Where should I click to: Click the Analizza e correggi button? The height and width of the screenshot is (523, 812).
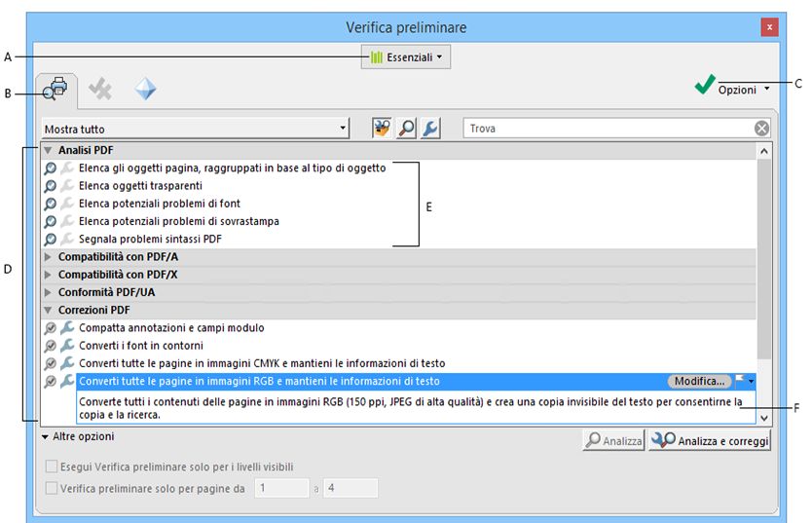coord(710,440)
